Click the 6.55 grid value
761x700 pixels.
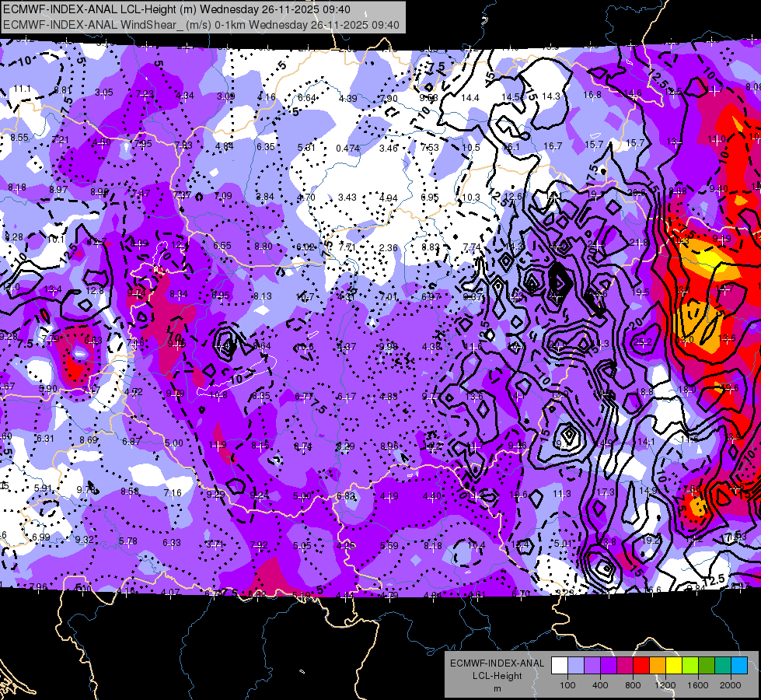click(222, 245)
